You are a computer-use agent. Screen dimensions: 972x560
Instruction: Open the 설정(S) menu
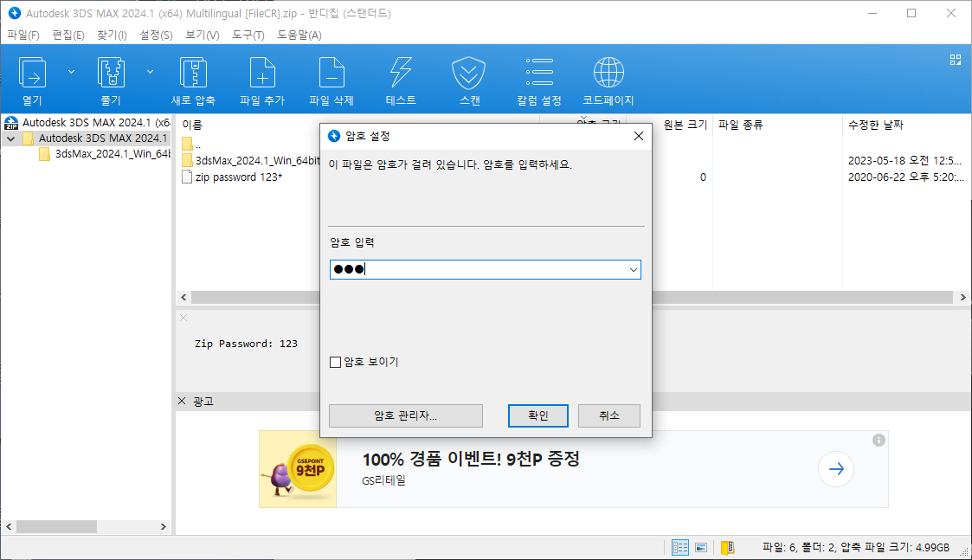(156, 35)
